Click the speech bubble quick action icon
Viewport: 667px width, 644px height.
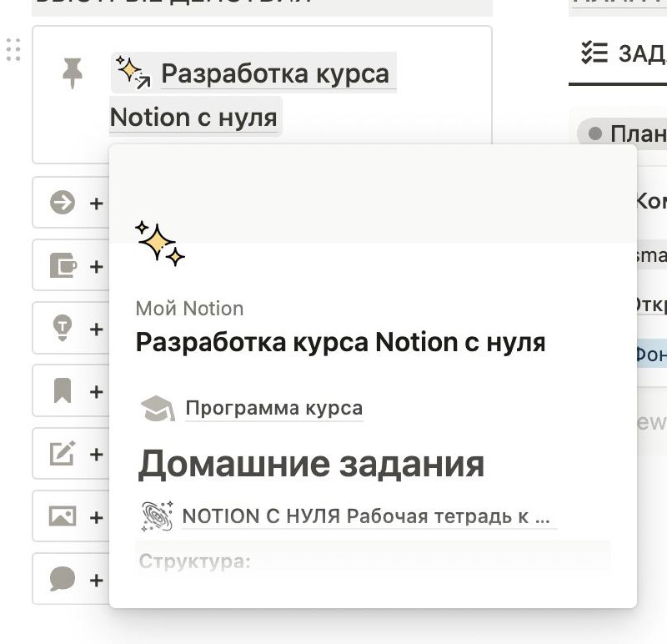(x=63, y=579)
